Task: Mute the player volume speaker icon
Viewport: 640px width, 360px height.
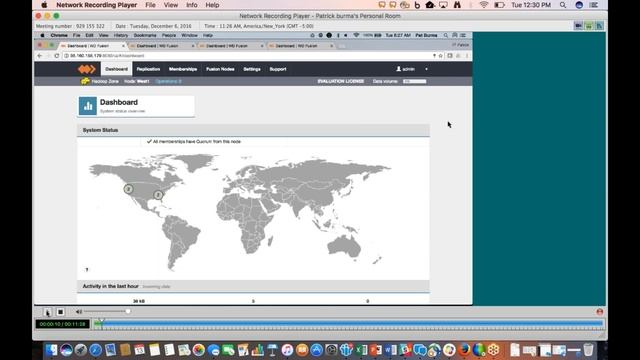Action: 79,312
